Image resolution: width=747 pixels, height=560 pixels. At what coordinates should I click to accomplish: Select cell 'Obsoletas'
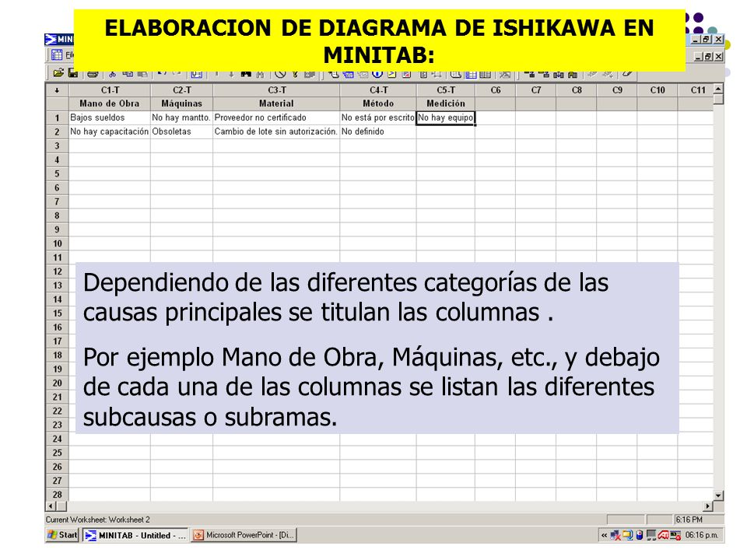(x=181, y=131)
